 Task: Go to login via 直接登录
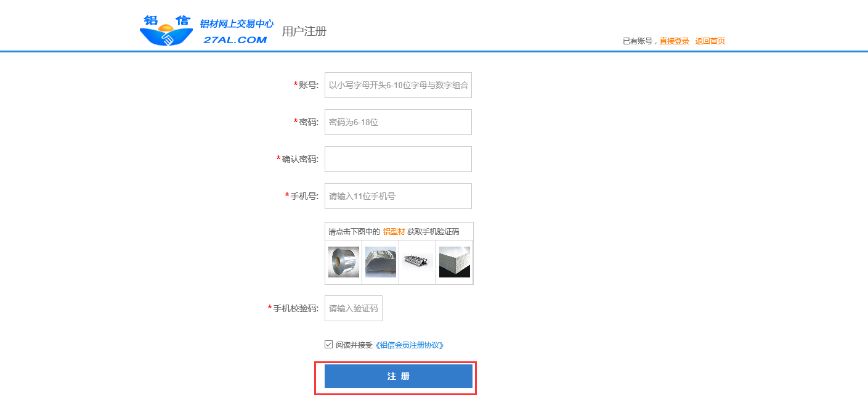tap(674, 41)
